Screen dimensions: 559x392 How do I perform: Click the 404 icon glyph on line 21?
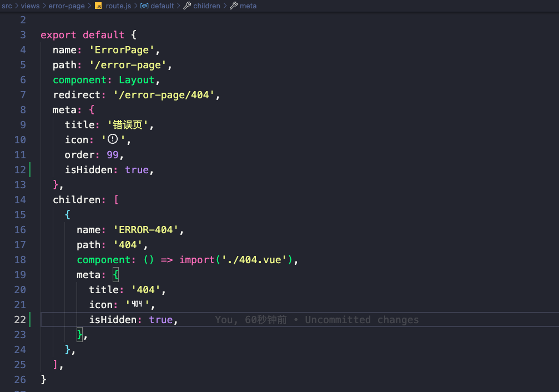point(137,304)
